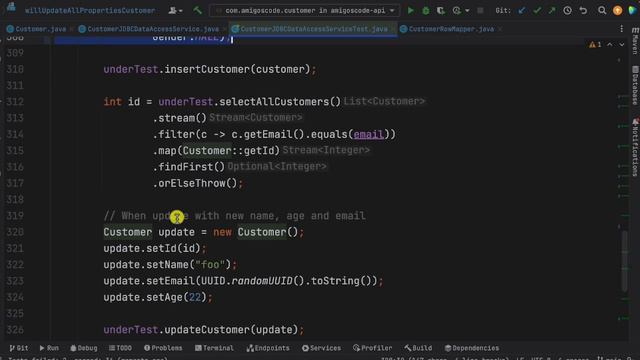640x360 pixels.
Task: Click willUpdateAllPropertiesCustomer breadcrumb
Action: 90,11
